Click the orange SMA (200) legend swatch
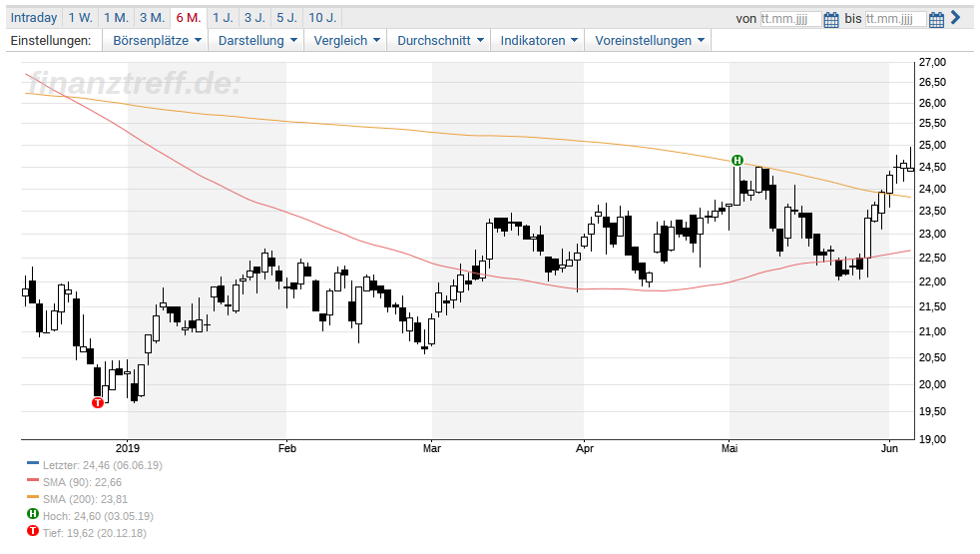980x554 pixels. (x=33, y=497)
